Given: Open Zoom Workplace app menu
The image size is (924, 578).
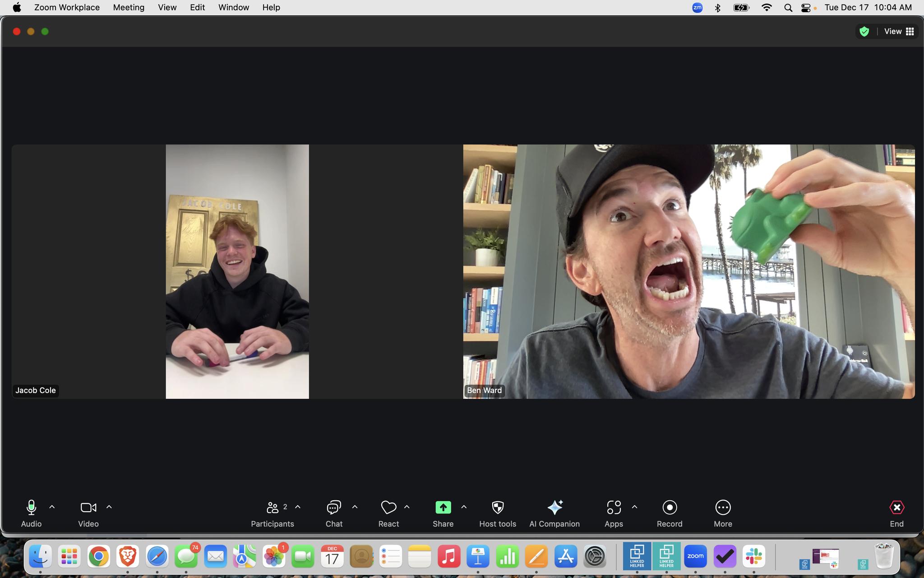Looking at the screenshot, I should (x=67, y=7).
